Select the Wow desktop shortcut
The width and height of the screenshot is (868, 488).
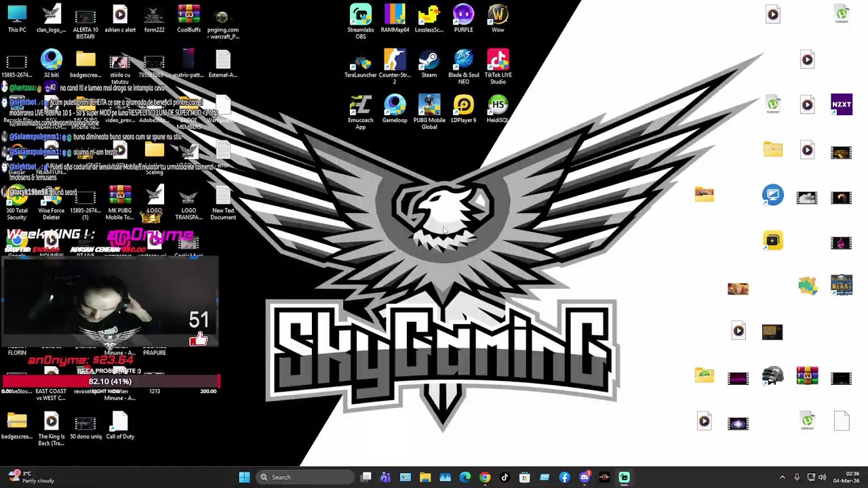click(x=498, y=18)
